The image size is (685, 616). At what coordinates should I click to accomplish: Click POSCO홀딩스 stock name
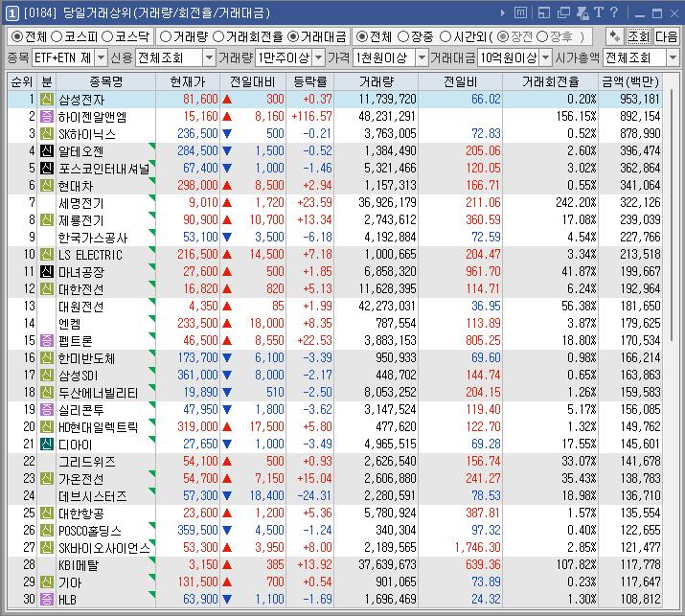coord(89,531)
